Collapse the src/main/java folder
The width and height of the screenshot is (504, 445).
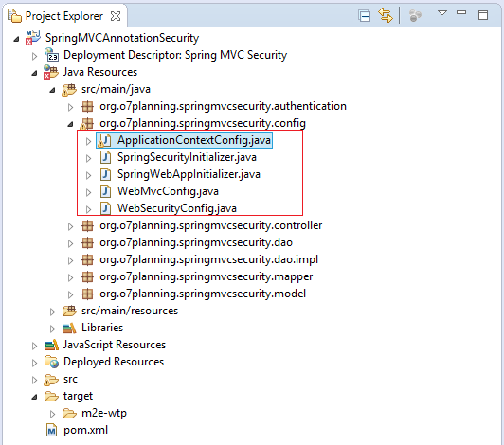(x=52, y=90)
